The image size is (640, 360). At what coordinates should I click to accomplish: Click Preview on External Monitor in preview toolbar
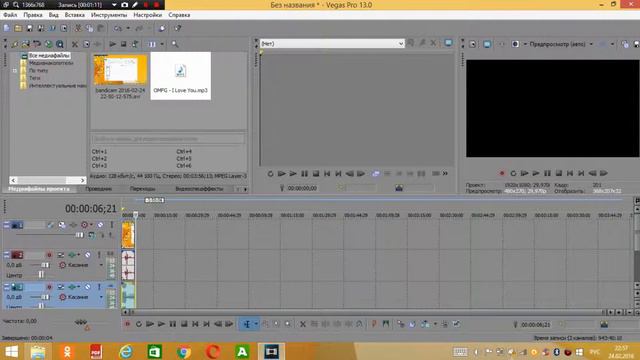coord(487,44)
